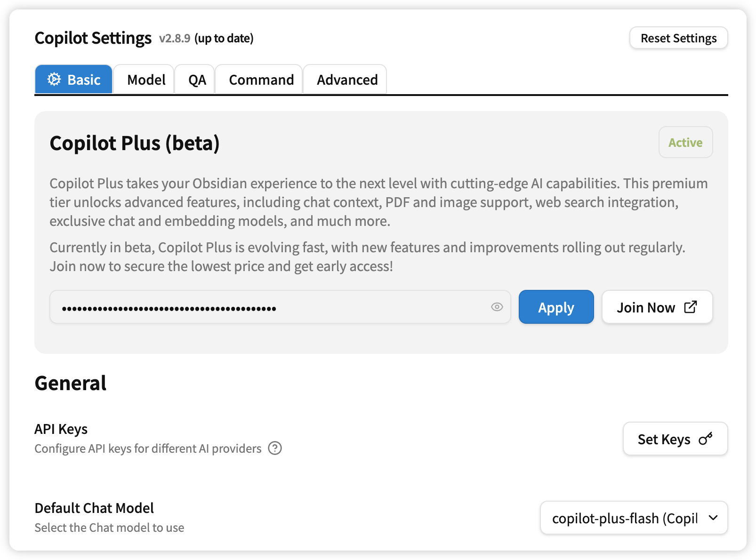Image resolution: width=756 pixels, height=560 pixels.
Task: Click the eye icon to reveal license key
Action: coord(497,307)
